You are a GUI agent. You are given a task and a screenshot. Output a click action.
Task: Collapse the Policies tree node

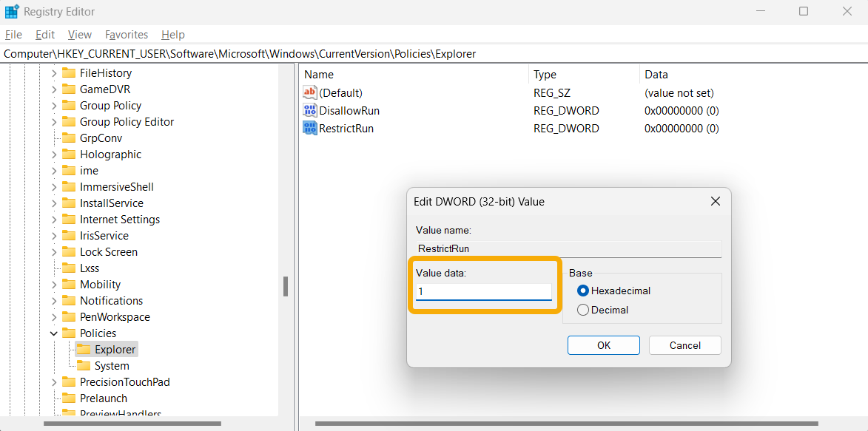pos(53,333)
